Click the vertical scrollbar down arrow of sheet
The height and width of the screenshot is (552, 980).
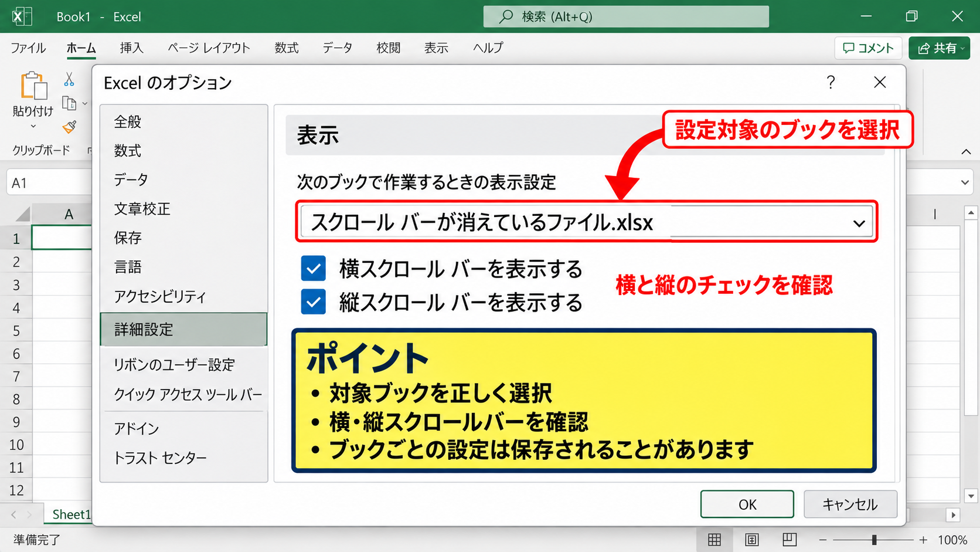point(971,496)
